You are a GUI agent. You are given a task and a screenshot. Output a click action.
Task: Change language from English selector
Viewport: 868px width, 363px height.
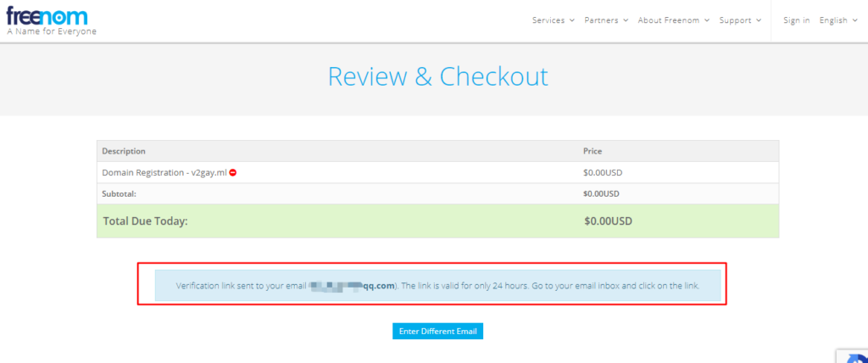coord(838,20)
